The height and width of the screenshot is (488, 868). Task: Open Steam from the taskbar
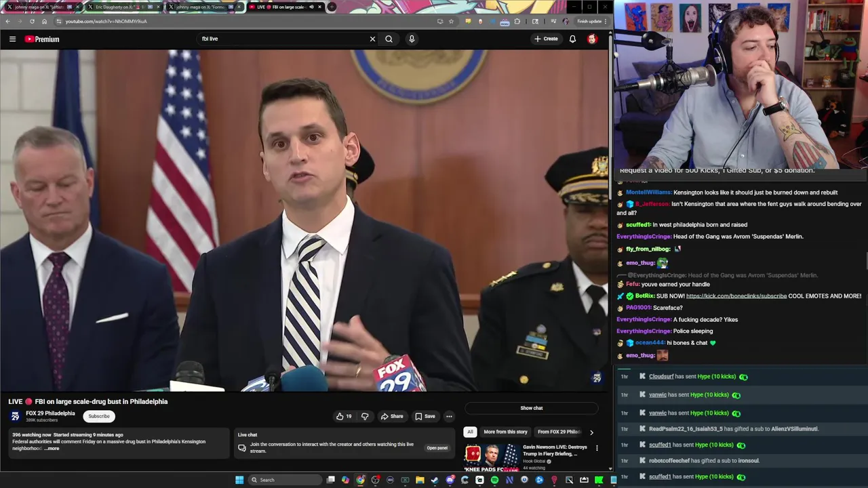pyautogui.click(x=434, y=480)
